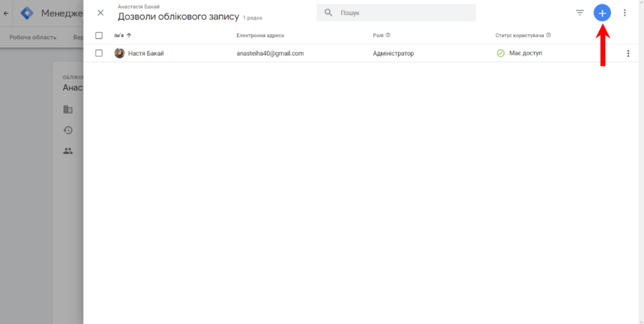The width and height of the screenshot is (644, 324).
Task: Open the filter icon in the header
Action: click(x=580, y=13)
